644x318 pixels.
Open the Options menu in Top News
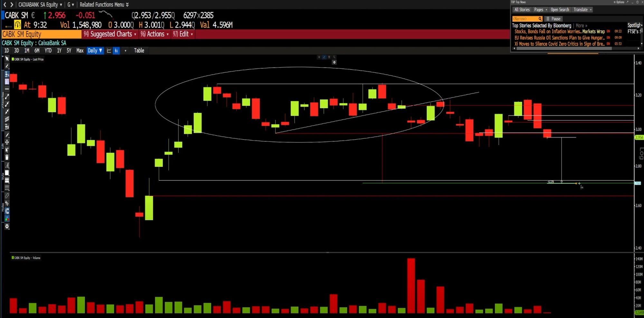[619, 2]
